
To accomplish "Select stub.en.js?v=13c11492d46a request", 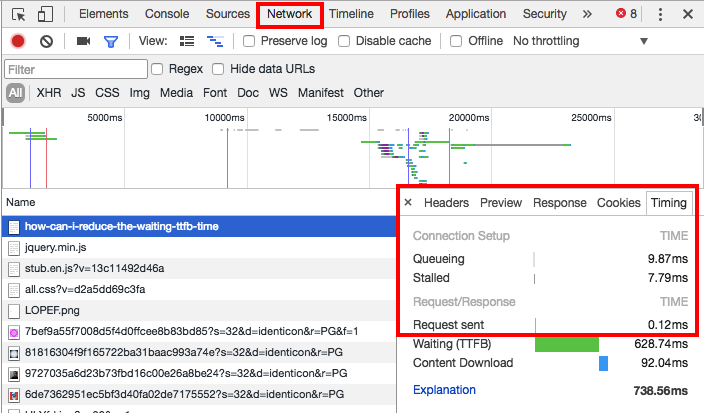I will click(199, 268).
